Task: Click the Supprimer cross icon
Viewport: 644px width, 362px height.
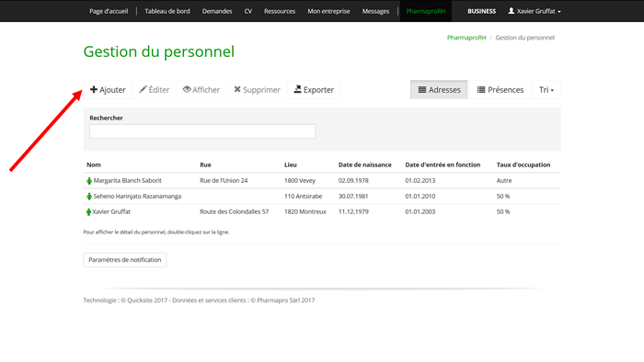Action: point(237,89)
